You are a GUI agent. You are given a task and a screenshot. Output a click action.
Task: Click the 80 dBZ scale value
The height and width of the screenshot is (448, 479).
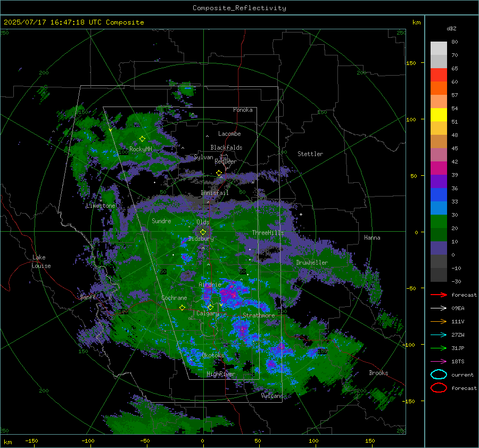pyautogui.click(x=455, y=42)
